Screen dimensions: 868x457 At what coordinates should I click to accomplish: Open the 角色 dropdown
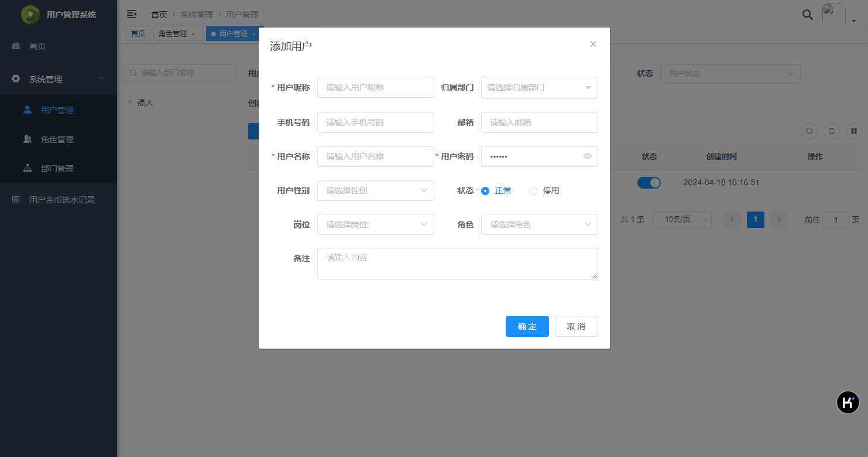540,224
